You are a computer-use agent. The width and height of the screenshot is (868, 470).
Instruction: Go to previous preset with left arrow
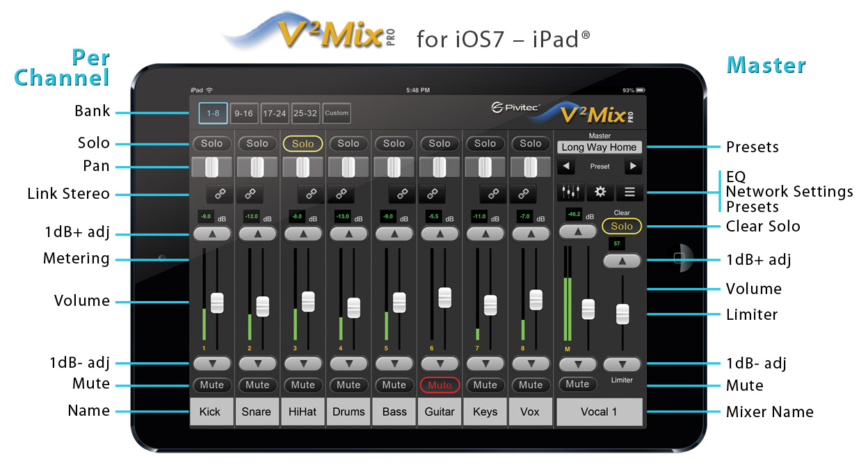[x=565, y=166]
